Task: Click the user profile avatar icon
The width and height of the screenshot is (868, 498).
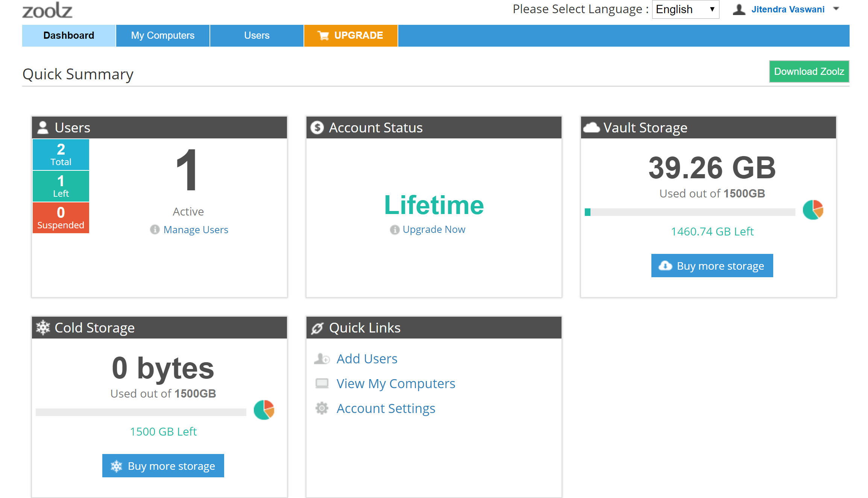Action: [x=739, y=9]
